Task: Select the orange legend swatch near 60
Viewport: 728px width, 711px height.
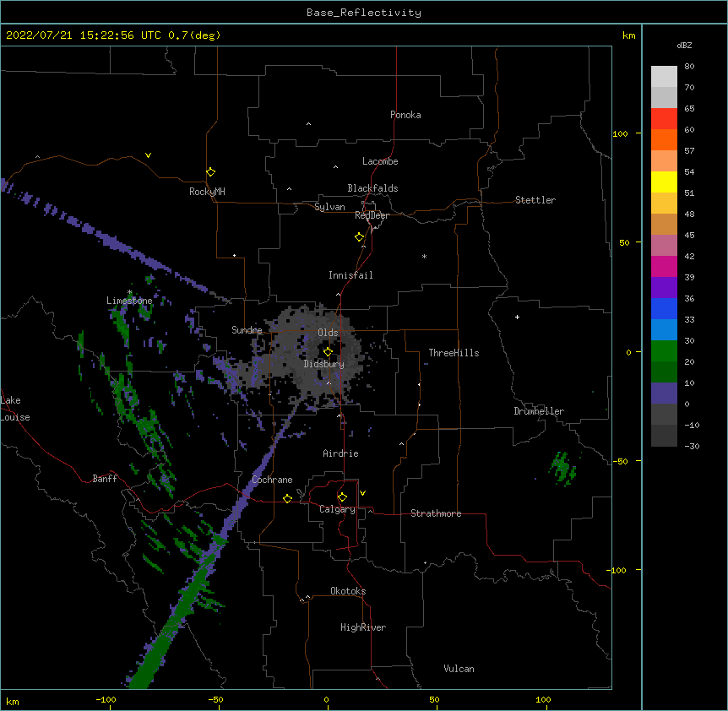Action: tap(664, 139)
